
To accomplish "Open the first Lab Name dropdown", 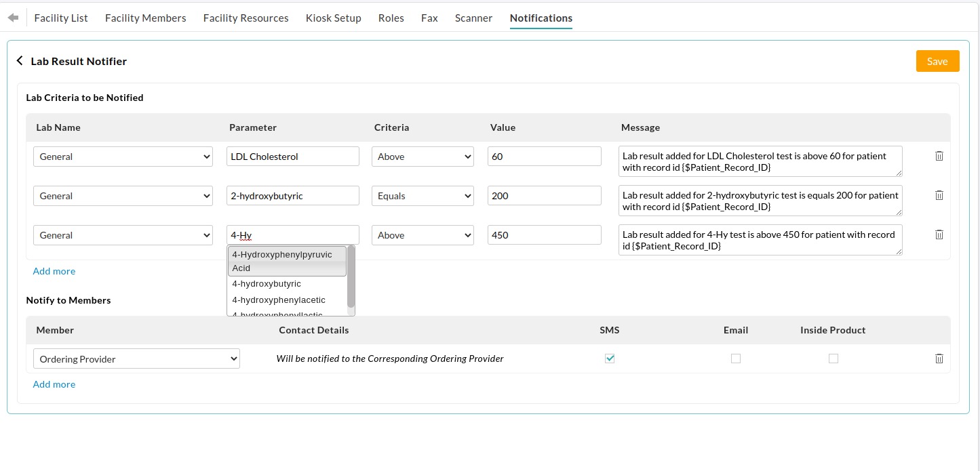I will (x=123, y=156).
